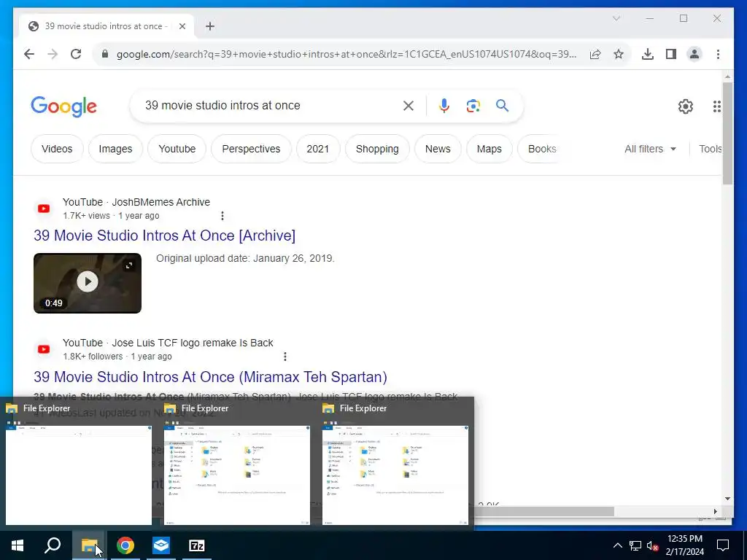This screenshot has height=560, width=747.
Task: Open a new tab with the plus button
Action: coord(210,26)
